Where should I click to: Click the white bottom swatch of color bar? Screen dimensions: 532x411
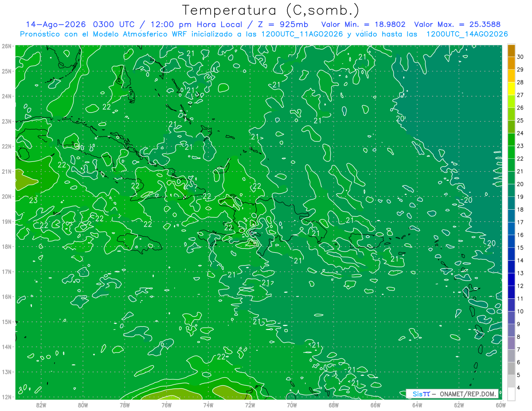511,393
